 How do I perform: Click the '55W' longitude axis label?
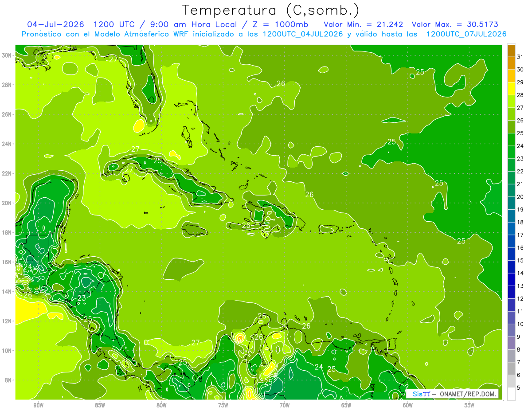469,405
